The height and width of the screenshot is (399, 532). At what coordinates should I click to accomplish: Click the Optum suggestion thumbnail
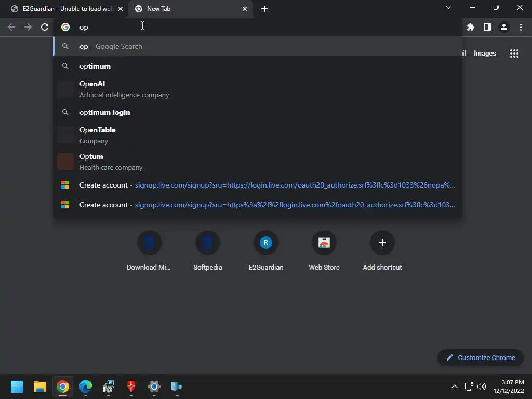[65, 162]
